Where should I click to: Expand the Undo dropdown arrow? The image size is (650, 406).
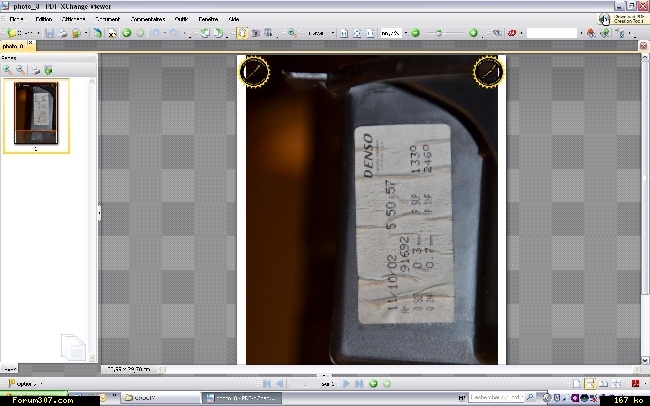pyautogui.click(x=165, y=33)
